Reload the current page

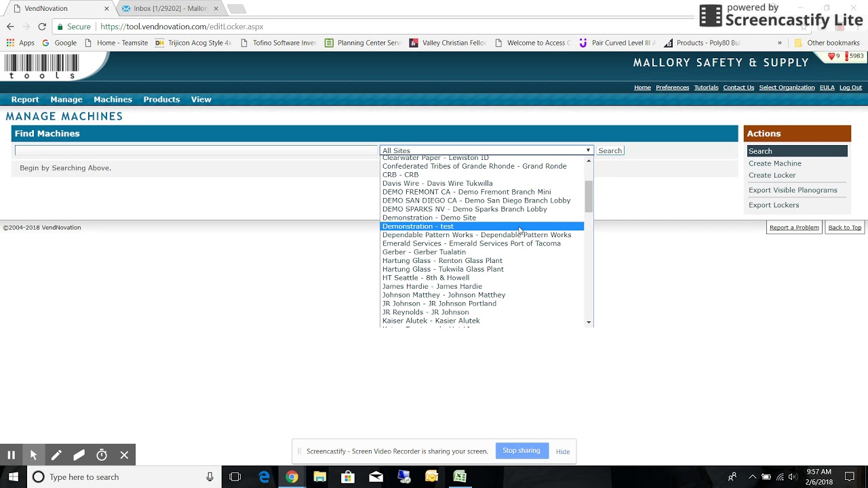[42, 26]
